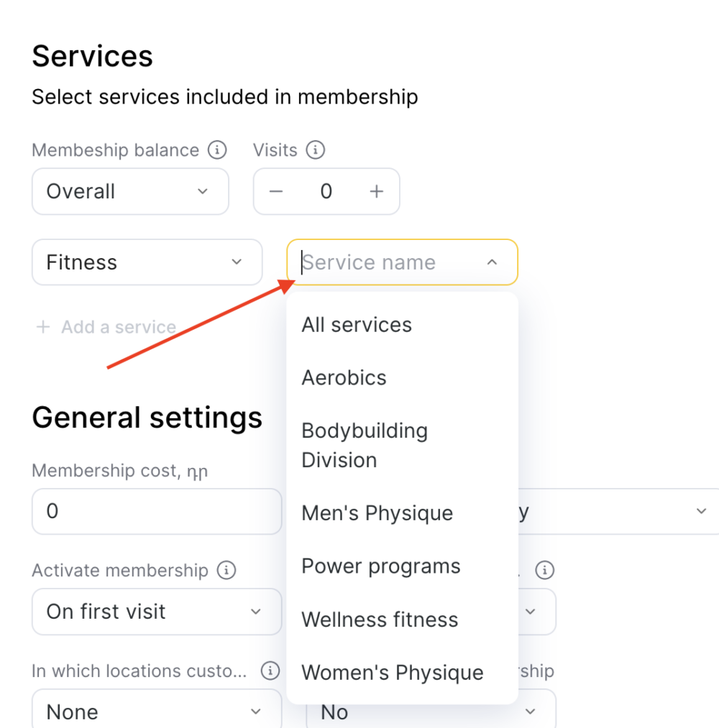719x728 pixels.
Task: Click info icon beside Visits label
Action: [x=316, y=150]
